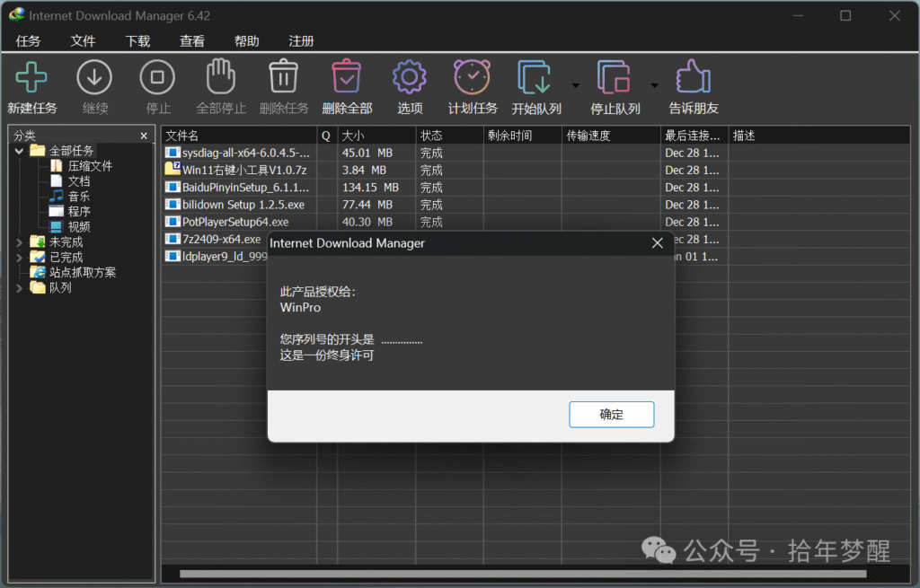Confirm the dialog with 确定 button

coord(611,415)
